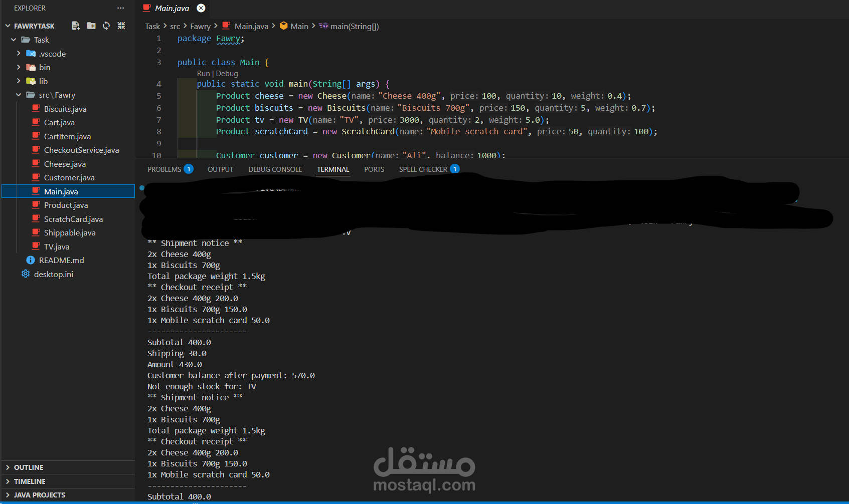Click the Spell Checker count badge

tap(455, 169)
